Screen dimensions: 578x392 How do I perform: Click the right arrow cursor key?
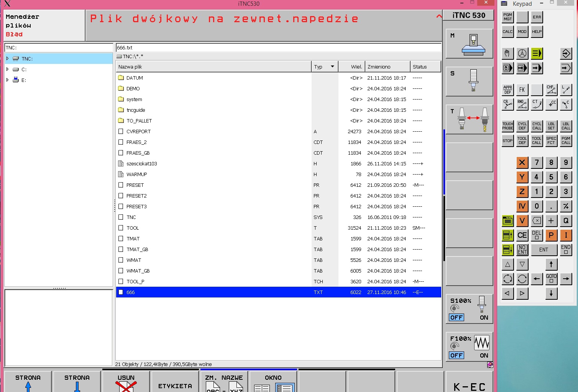pyautogui.click(x=566, y=279)
